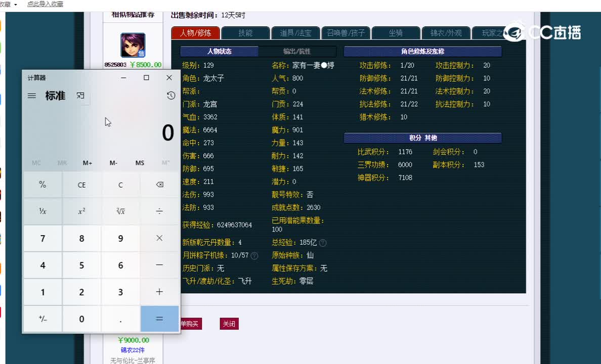
Task: Open the 锦衣22件 link
Action: click(x=133, y=350)
